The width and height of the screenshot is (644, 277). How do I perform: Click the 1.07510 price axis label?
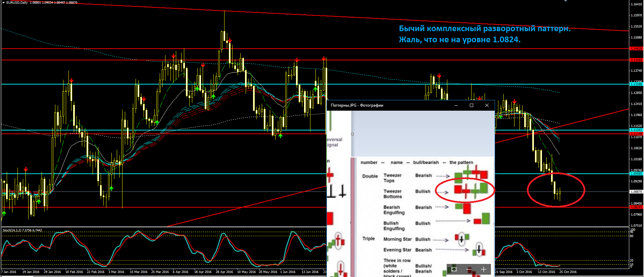pyautogui.click(x=636, y=226)
